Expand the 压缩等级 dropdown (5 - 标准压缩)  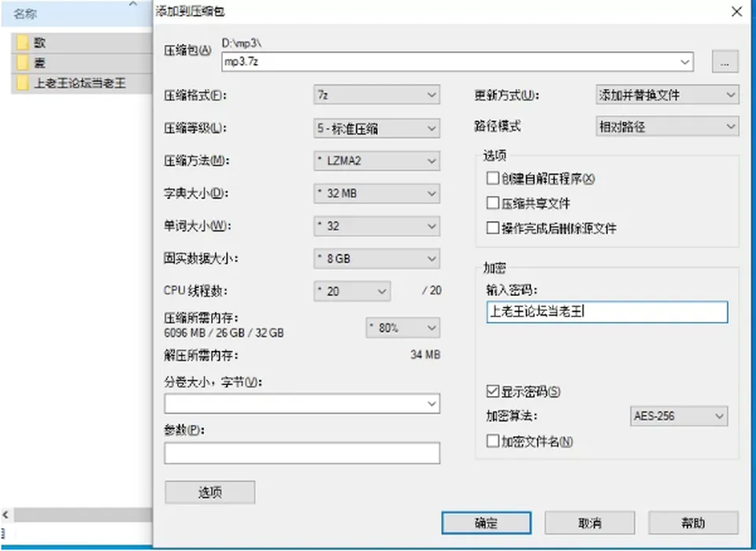pos(376,128)
